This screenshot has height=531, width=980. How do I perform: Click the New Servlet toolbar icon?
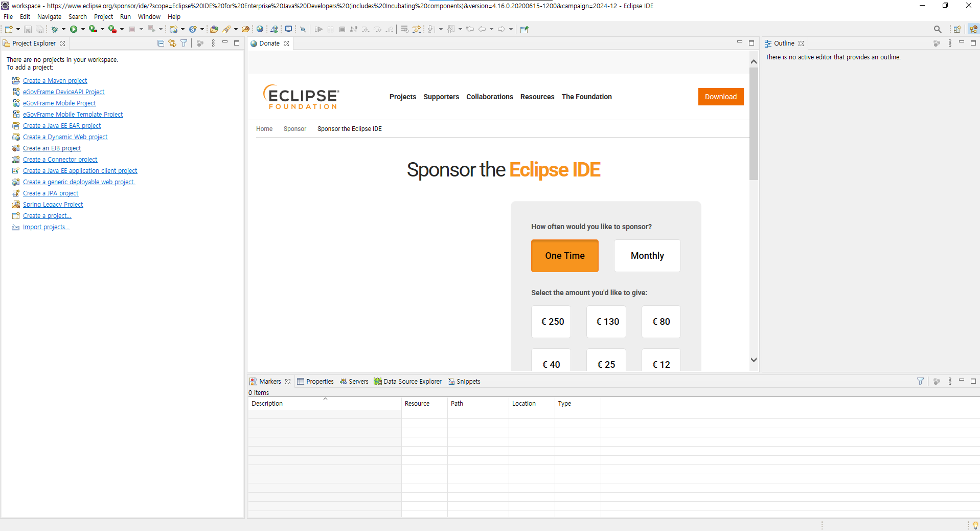coord(193,29)
